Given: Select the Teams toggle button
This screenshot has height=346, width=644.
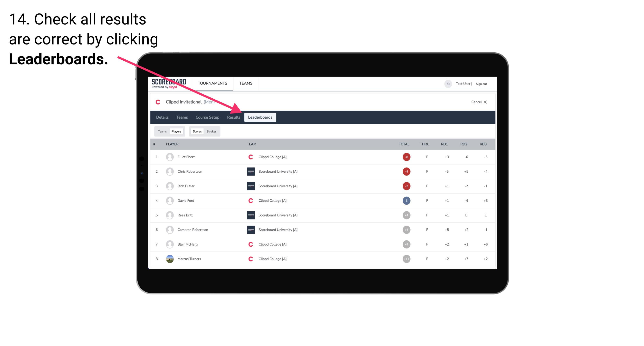Looking at the screenshot, I should point(162,131).
